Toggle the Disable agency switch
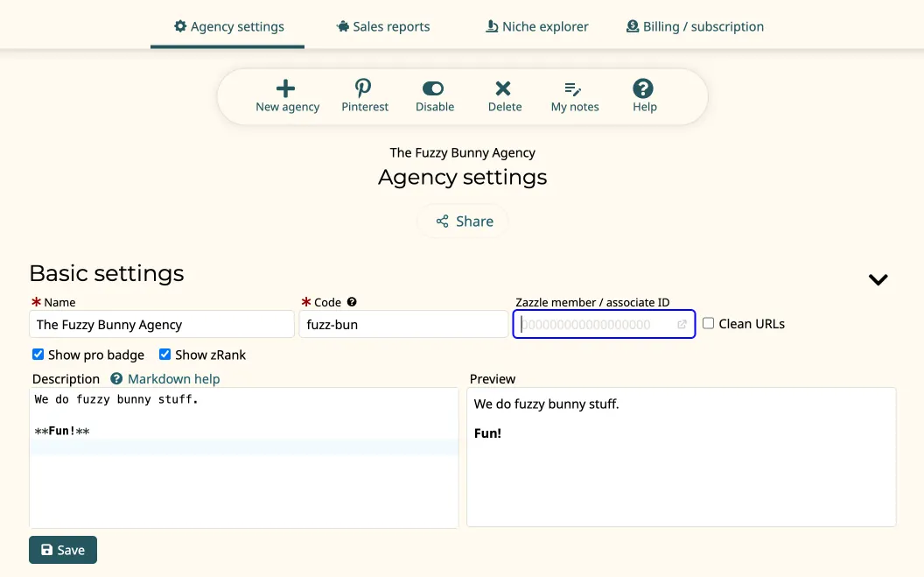This screenshot has height=577, width=924. (433, 88)
